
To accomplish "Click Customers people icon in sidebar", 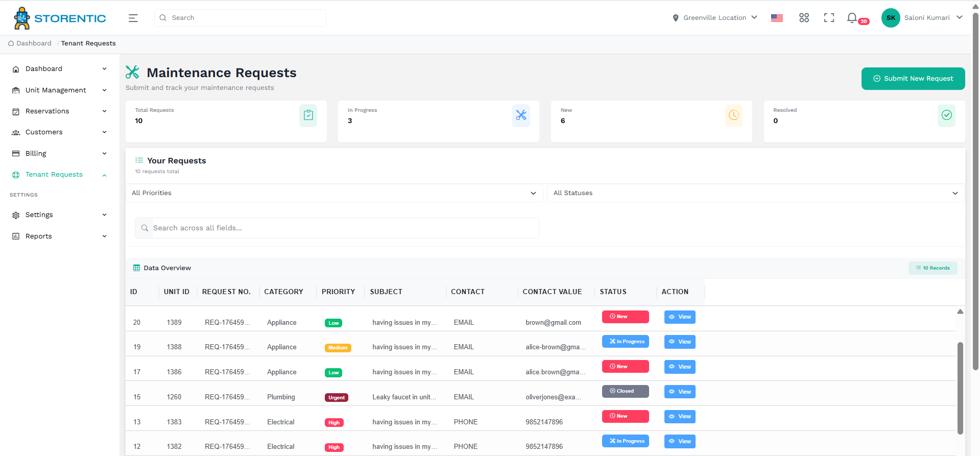I will [16, 132].
